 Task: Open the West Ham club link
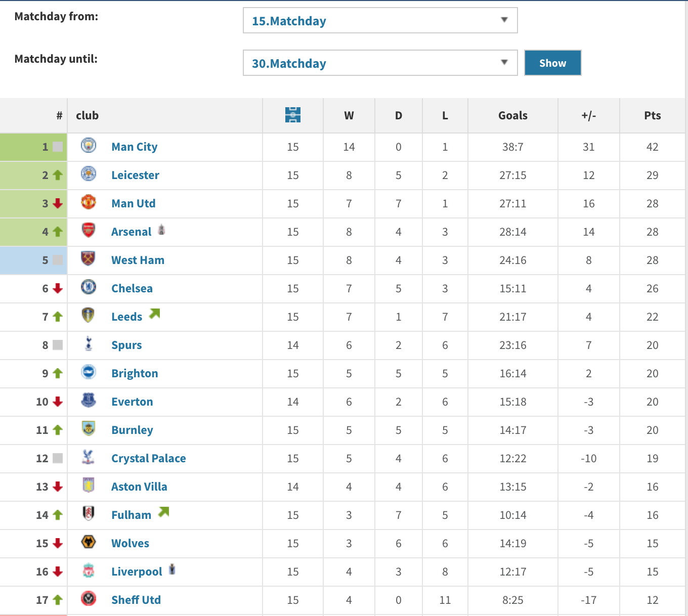[138, 260]
